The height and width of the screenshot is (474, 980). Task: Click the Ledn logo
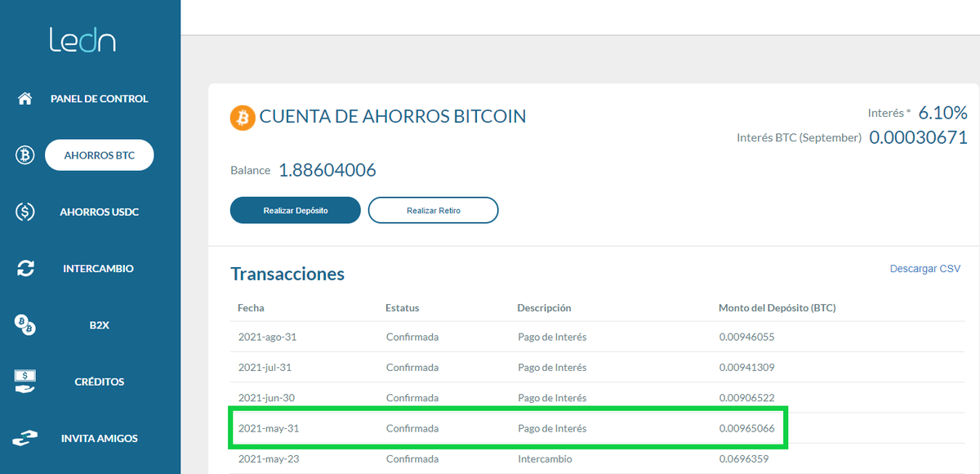tap(82, 41)
